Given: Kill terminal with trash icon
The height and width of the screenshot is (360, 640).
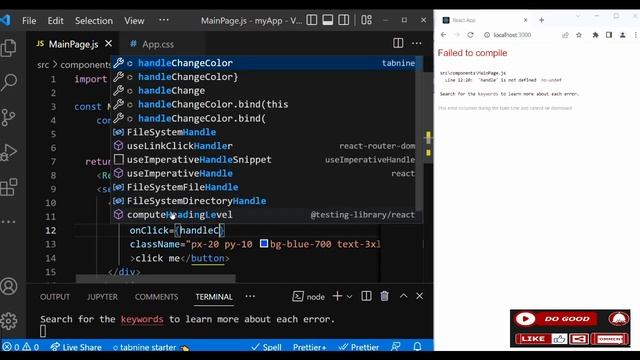Looking at the screenshot, I should 384,296.
